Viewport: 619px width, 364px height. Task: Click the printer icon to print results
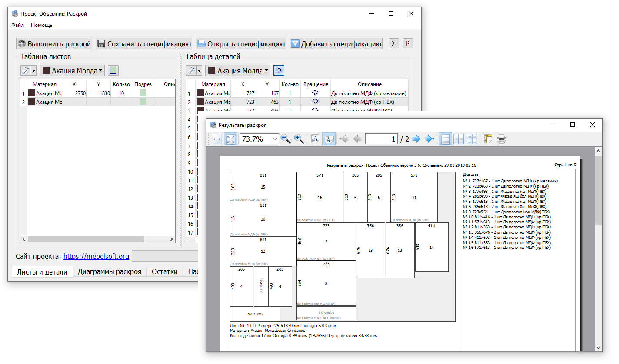point(502,139)
